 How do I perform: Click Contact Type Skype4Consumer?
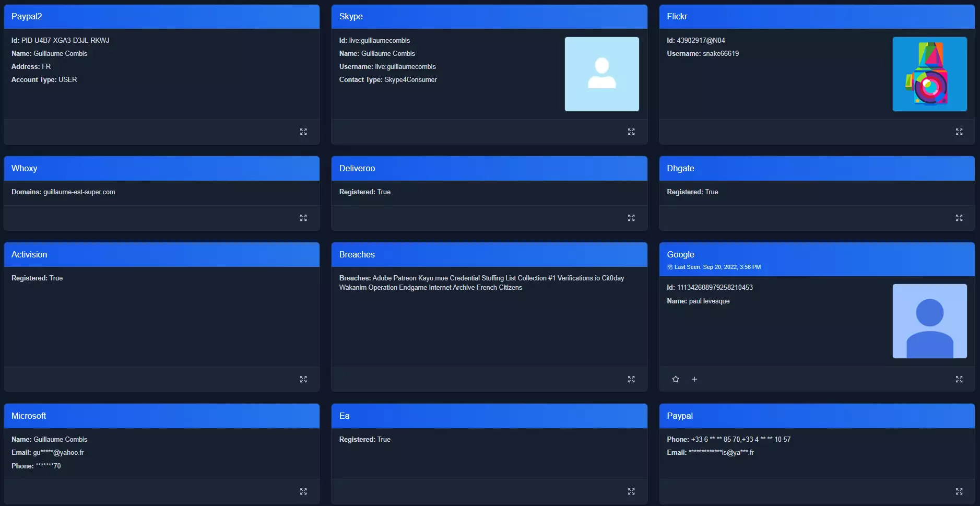pyautogui.click(x=388, y=79)
